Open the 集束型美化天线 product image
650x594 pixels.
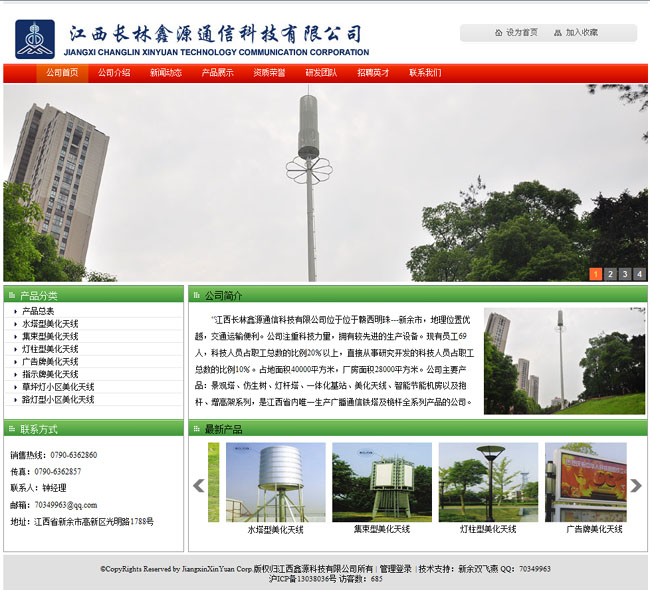point(382,482)
